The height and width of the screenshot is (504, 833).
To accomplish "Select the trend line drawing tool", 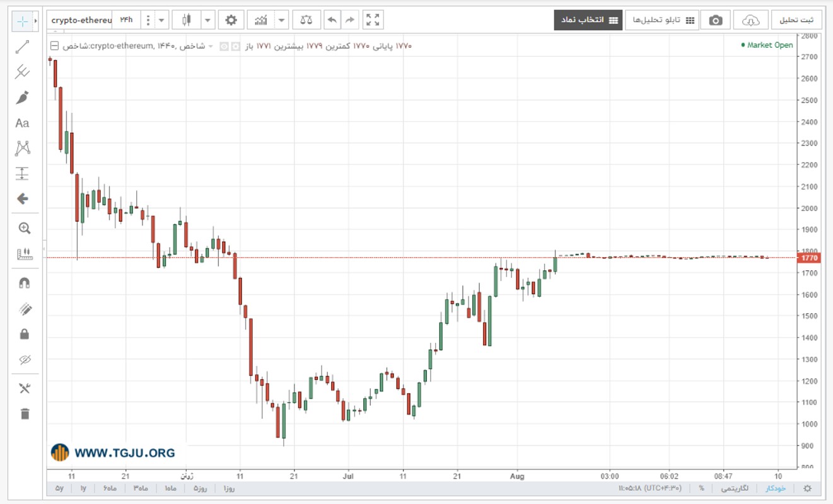I will [23, 47].
